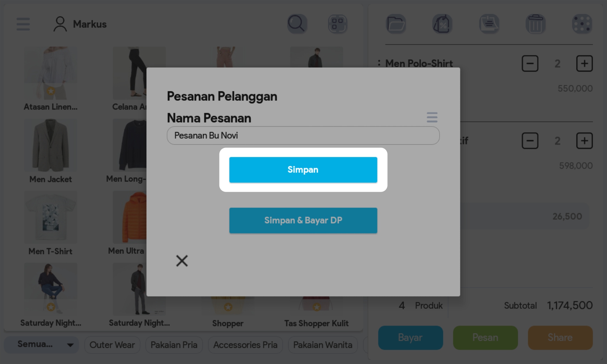607x364 pixels.
Task: Click the trash icon to clear cart
Action: coord(535,24)
